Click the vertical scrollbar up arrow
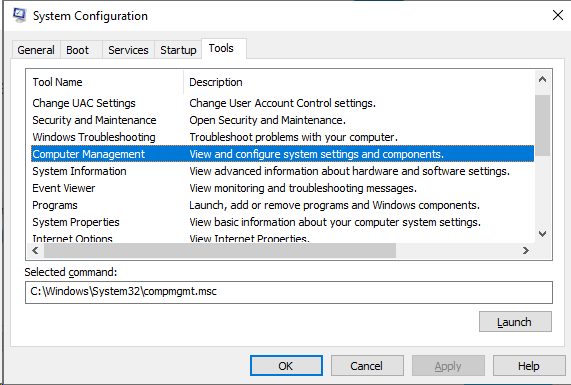 (542, 79)
